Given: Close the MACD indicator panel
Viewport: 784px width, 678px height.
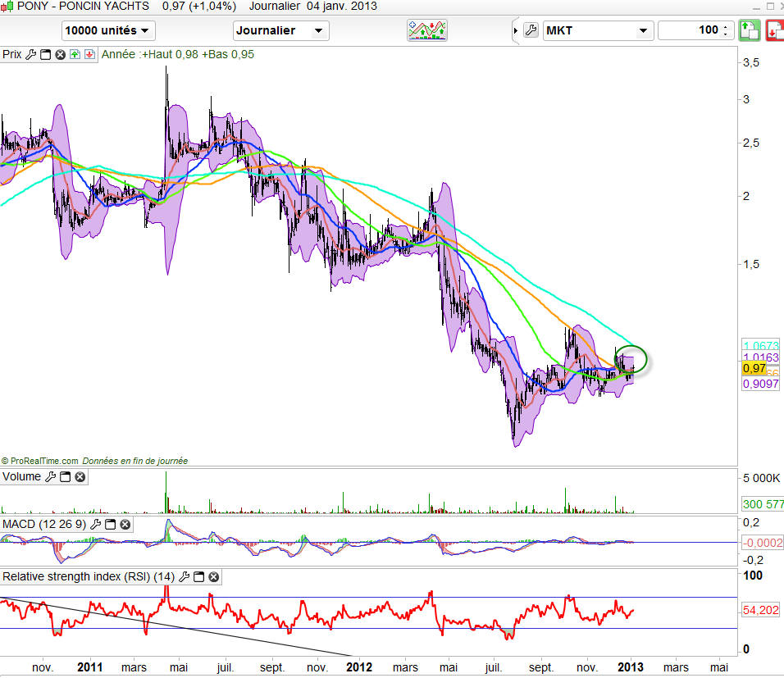Looking at the screenshot, I should (x=125, y=524).
